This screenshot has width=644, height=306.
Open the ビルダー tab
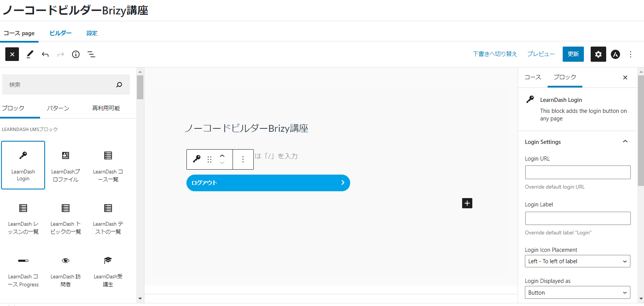[x=61, y=33]
